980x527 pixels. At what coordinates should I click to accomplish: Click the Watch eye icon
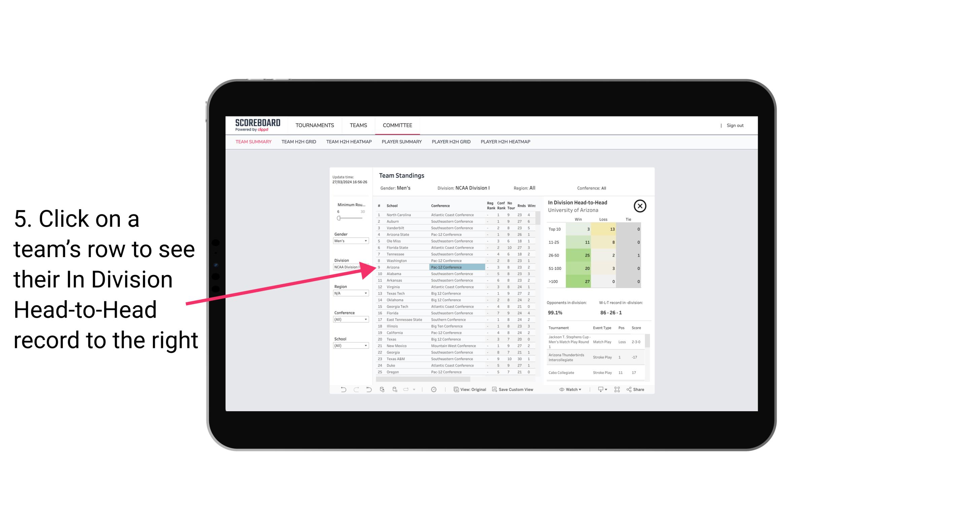click(x=562, y=390)
